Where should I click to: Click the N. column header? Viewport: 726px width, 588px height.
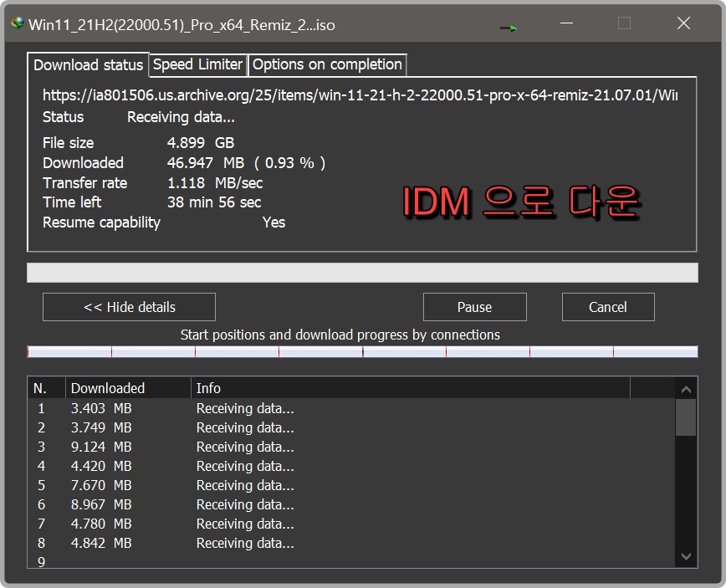(x=47, y=388)
